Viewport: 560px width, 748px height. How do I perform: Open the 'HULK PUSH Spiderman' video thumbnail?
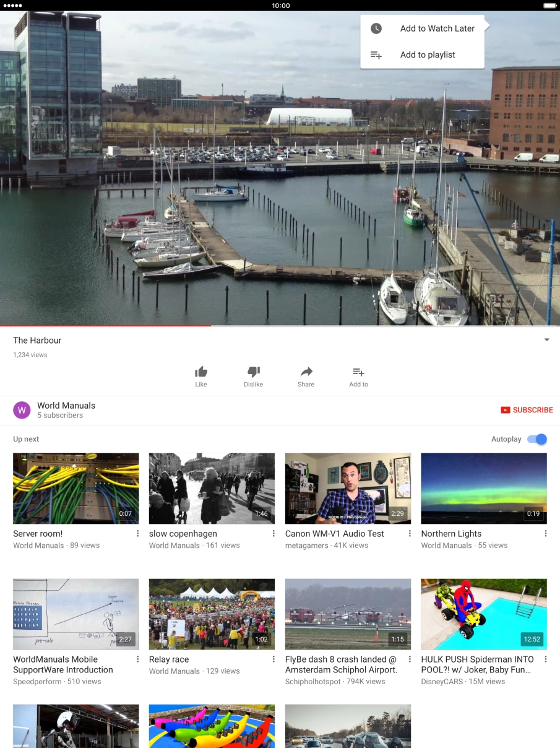point(484,614)
